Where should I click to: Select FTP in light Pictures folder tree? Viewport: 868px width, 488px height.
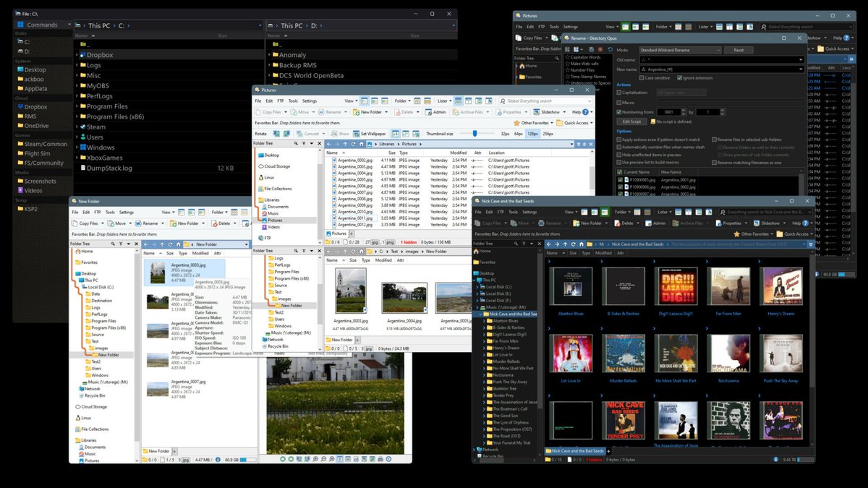click(264, 238)
